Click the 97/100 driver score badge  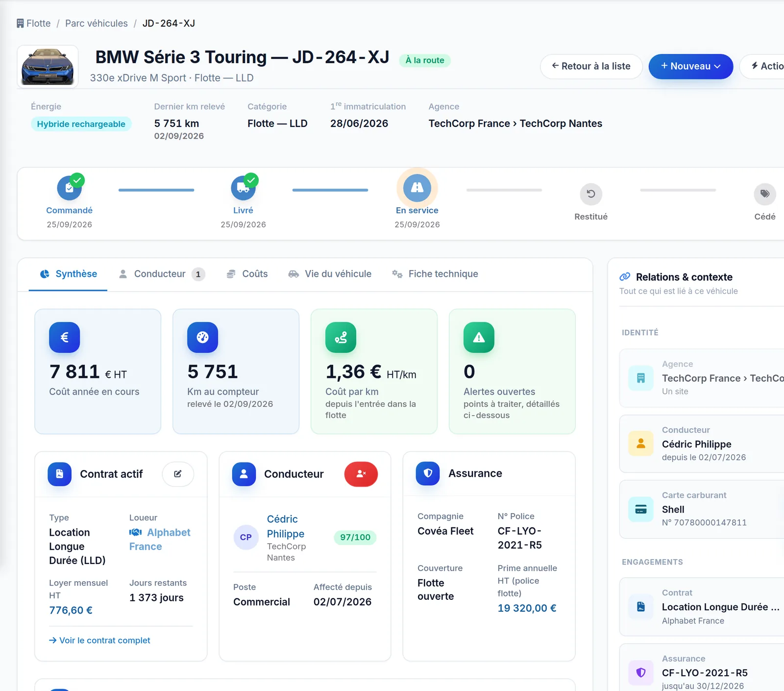pyautogui.click(x=355, y=537)
